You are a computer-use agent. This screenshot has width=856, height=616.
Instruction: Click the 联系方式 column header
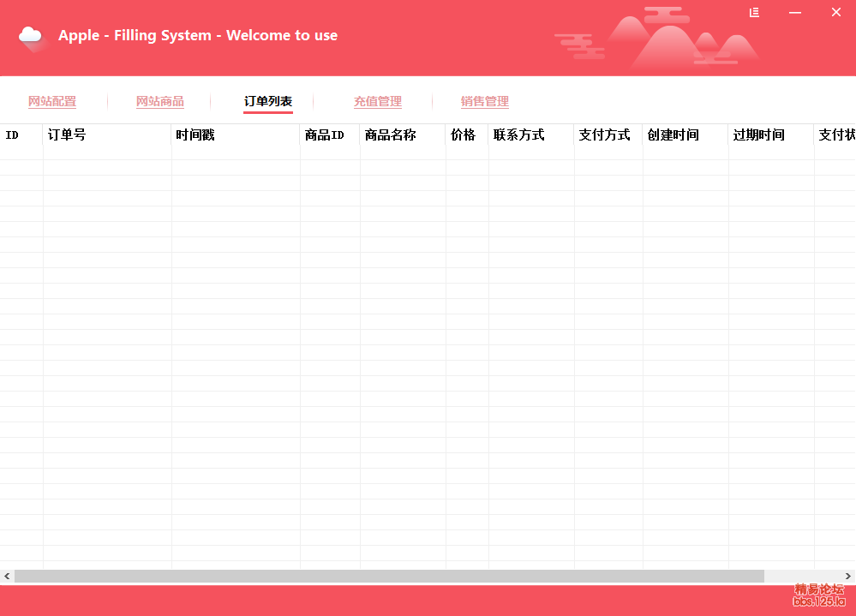[x=530, y=135]
